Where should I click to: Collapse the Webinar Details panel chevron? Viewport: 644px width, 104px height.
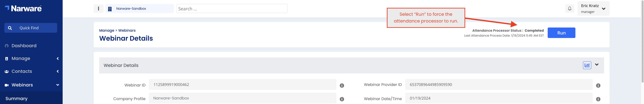click(x=597, y=65)
